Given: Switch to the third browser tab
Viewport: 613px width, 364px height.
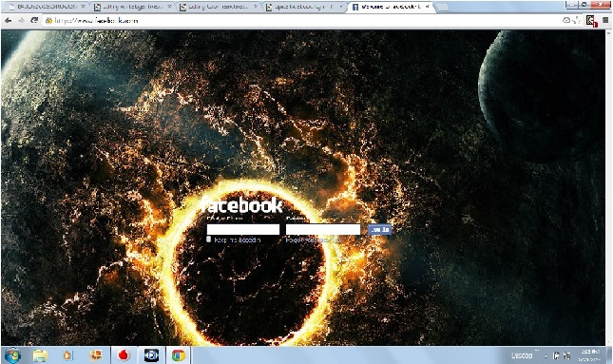Looking at the screenshot, I should click(x=219, y=7).
